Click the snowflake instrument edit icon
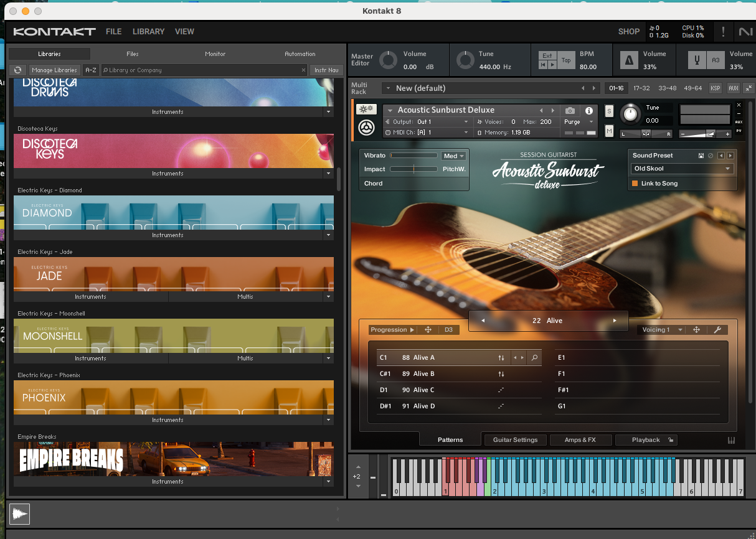The height and width of the screenshot is (539, 756). tap(366, 110)
